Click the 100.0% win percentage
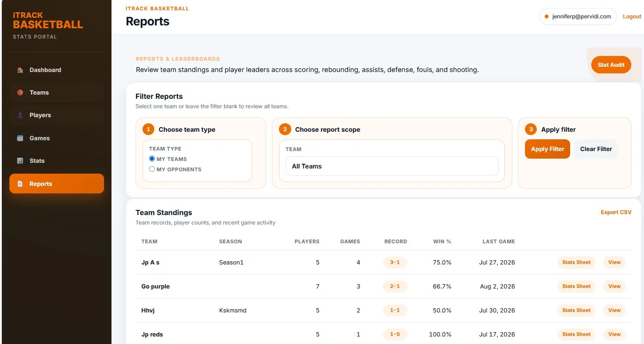The image size is (644, 344). point(440,335)
